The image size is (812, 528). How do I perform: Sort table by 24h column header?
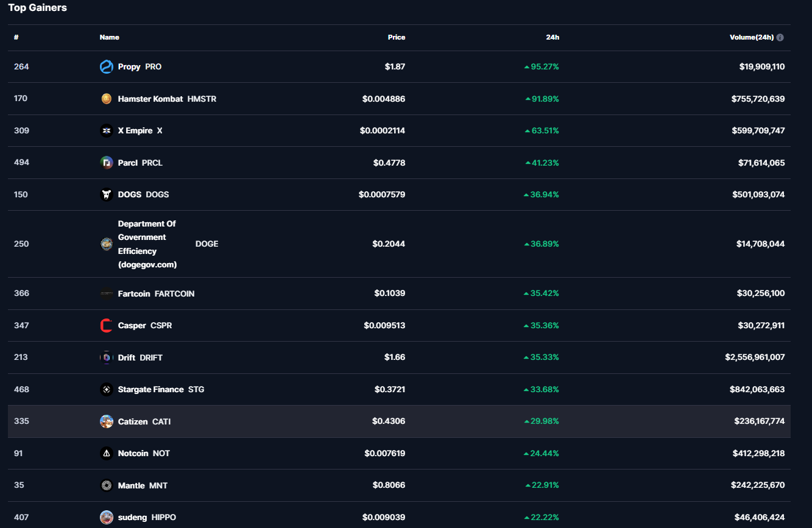pyautogui.click(x=552, y=37)
